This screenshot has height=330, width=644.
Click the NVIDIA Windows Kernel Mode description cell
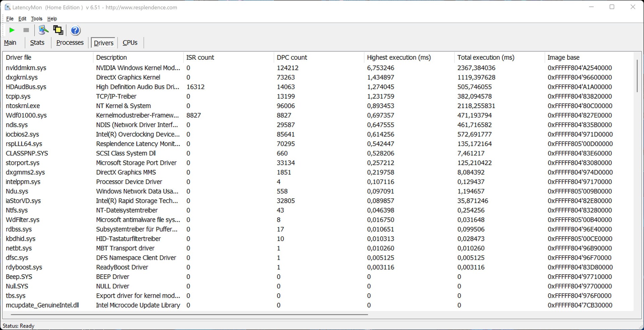(138, 68)
